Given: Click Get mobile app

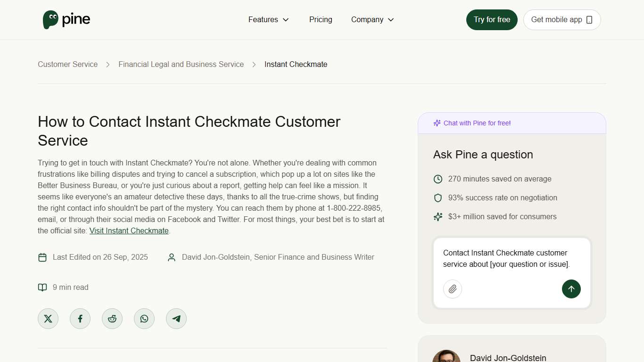Looking at the screenshot, I should pyautogui.click(x=561, y=19).
